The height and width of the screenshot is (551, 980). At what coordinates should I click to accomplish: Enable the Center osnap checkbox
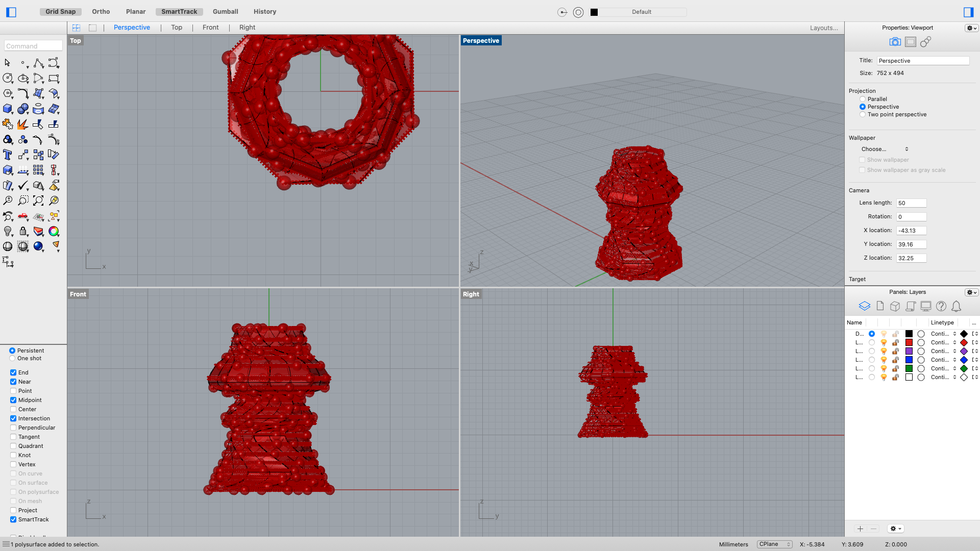pyautogui.click(x=13, y=409)
